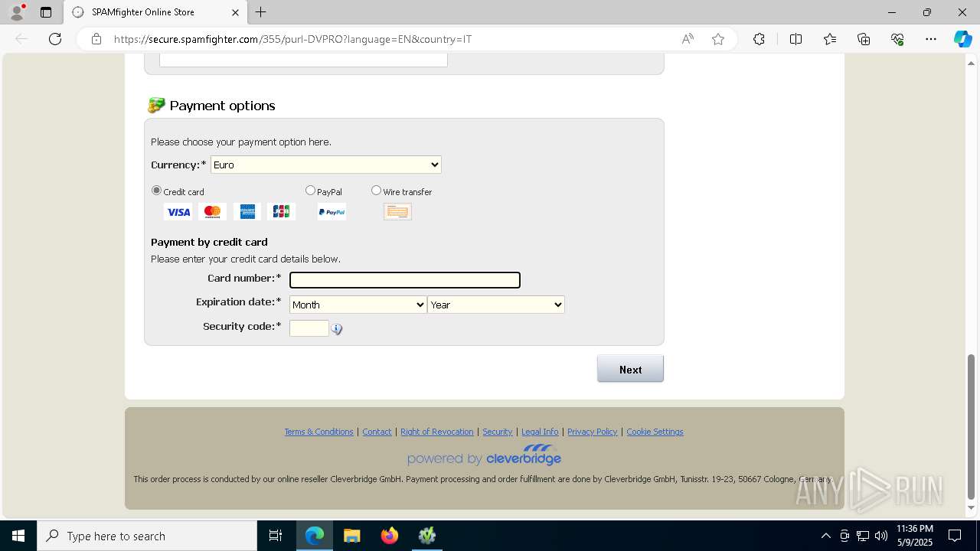Open Read aloud in address bar
The width and height of the screenshot is (980, 551).
pyautogui.click(x=688, y=39)
